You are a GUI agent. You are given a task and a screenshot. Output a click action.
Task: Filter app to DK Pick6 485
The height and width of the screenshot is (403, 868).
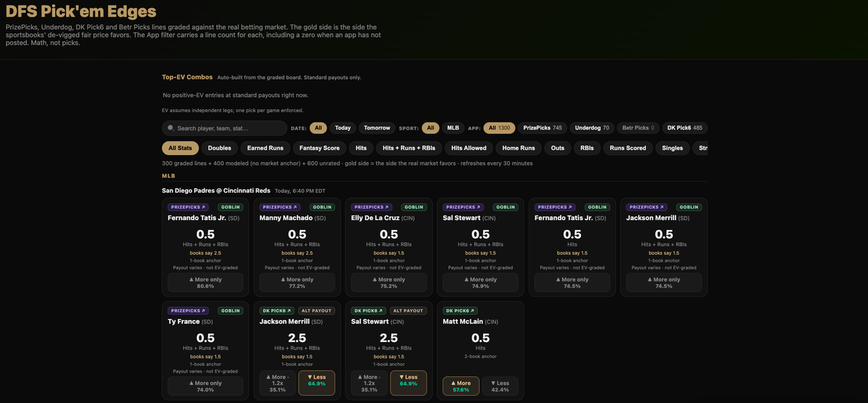[684, 128]
